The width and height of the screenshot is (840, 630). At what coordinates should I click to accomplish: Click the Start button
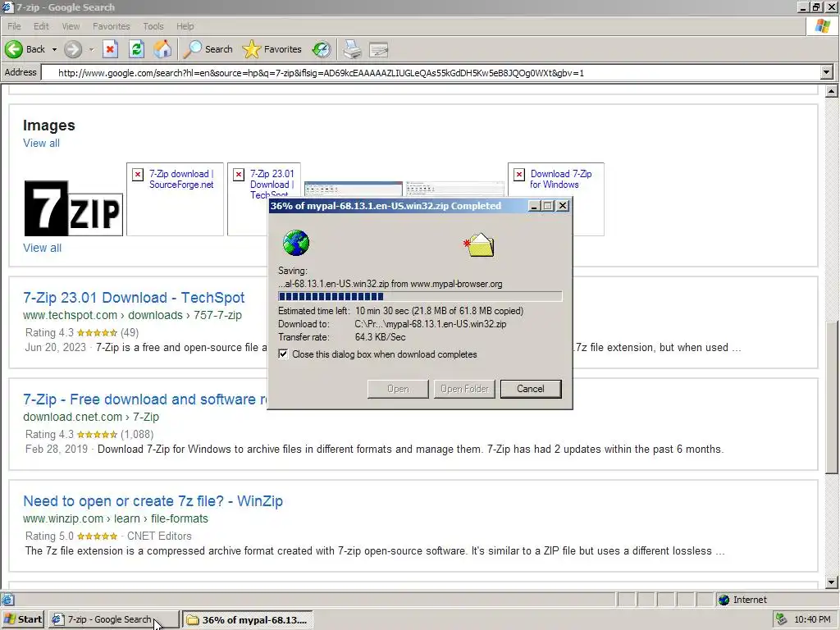pos(22,619)
